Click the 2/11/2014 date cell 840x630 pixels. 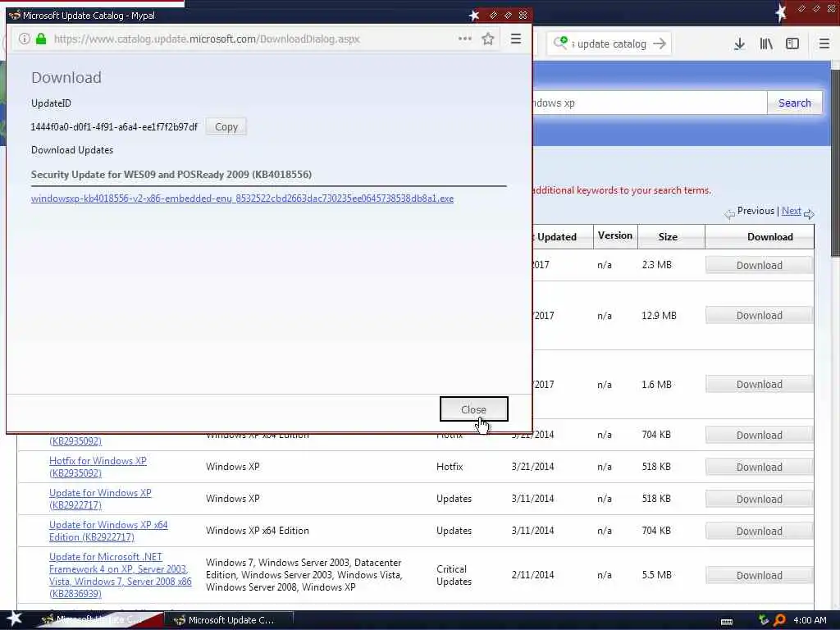[x=532, y=575]
